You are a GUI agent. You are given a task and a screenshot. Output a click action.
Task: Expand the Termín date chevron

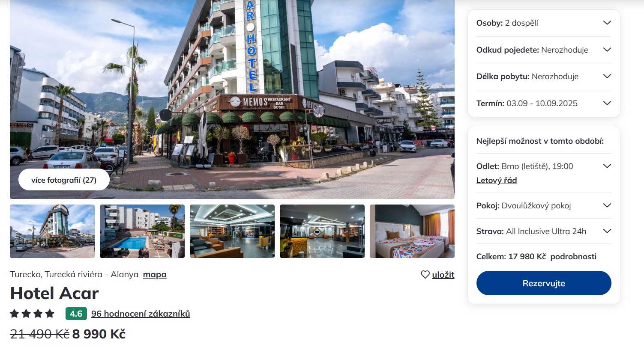pyautogui.click(x=607, y=103)
